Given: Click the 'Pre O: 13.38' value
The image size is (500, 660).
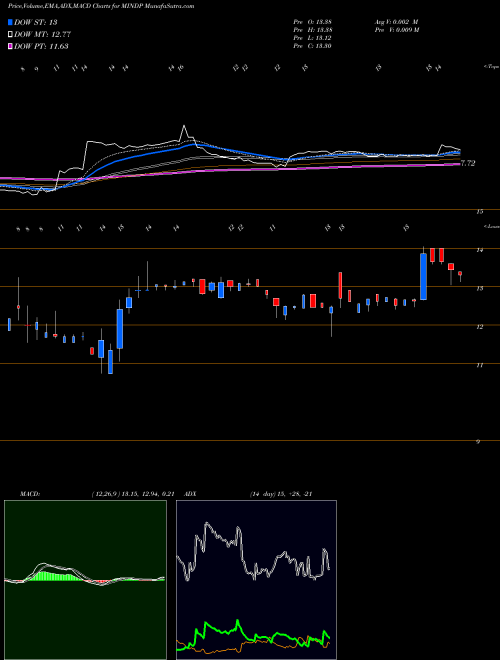Looking at the screenshot, I should [x=312, y=22].
